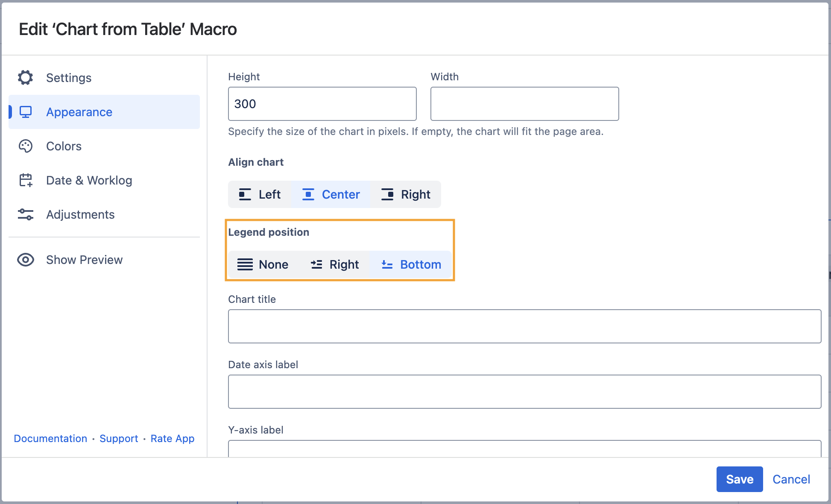Set legend position to Right
The height and width of the screenshot is (504, 831).
334,264
